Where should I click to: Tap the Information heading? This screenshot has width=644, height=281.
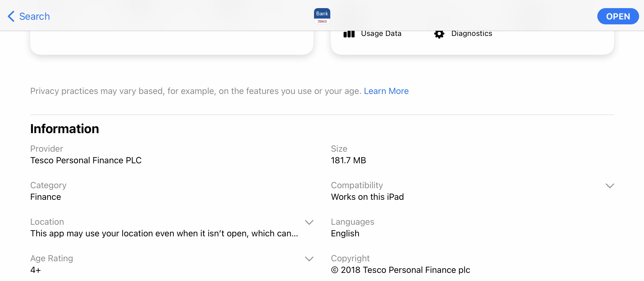[65, 129]
